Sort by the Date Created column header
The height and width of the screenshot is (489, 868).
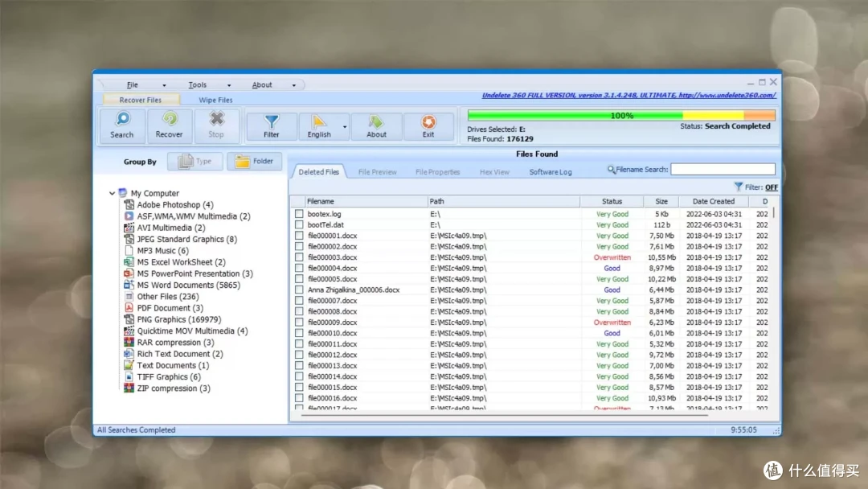[x=714, y=202]
